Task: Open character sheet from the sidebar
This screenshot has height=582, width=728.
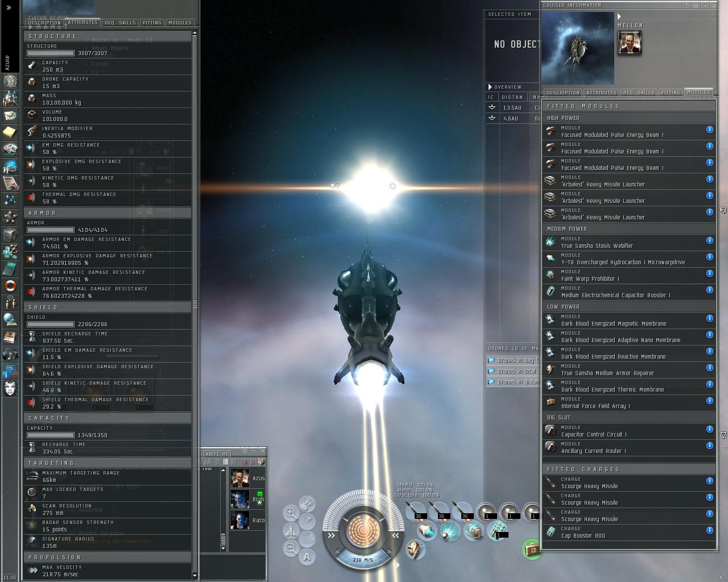Action: [10, 81]
